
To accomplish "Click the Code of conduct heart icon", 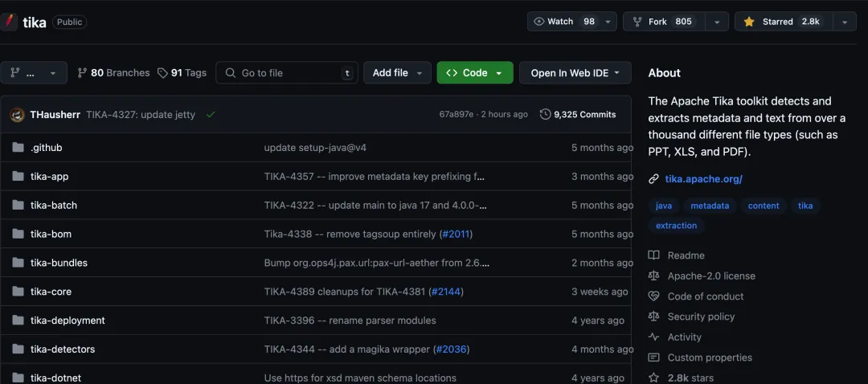I will tap(653, 296).
